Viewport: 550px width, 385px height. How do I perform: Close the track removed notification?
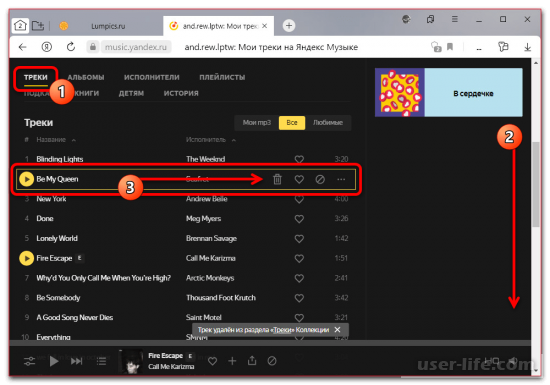tap(337, 330)
